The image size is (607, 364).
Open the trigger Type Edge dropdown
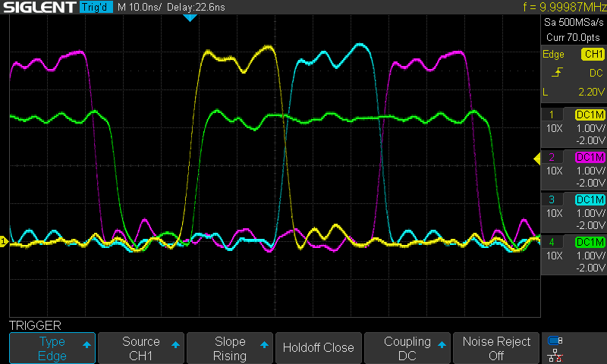tap(52, 348)
